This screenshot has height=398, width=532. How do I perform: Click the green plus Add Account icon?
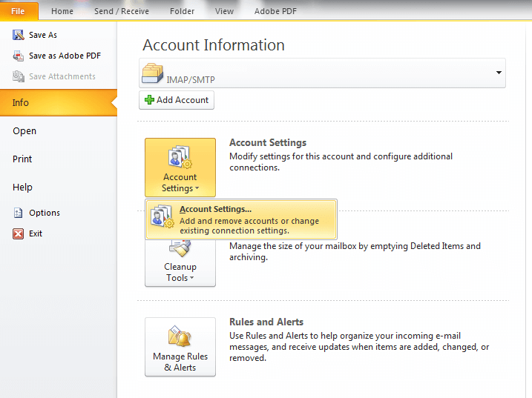[x=149, y=100]
